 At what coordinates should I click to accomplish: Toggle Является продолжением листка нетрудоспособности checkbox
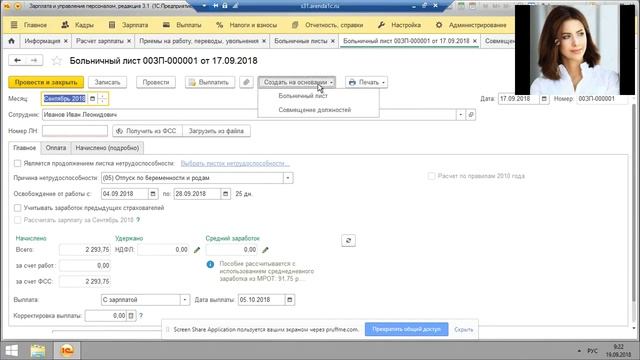17,163
